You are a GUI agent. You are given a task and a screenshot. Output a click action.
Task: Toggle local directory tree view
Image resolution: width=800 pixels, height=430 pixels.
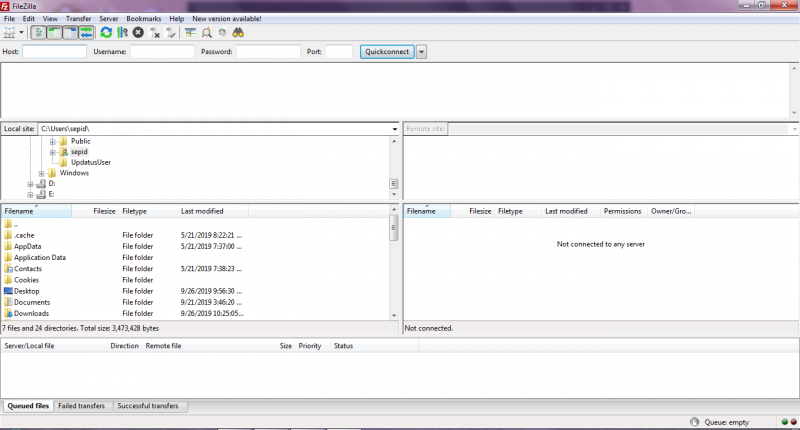[54, 33]
